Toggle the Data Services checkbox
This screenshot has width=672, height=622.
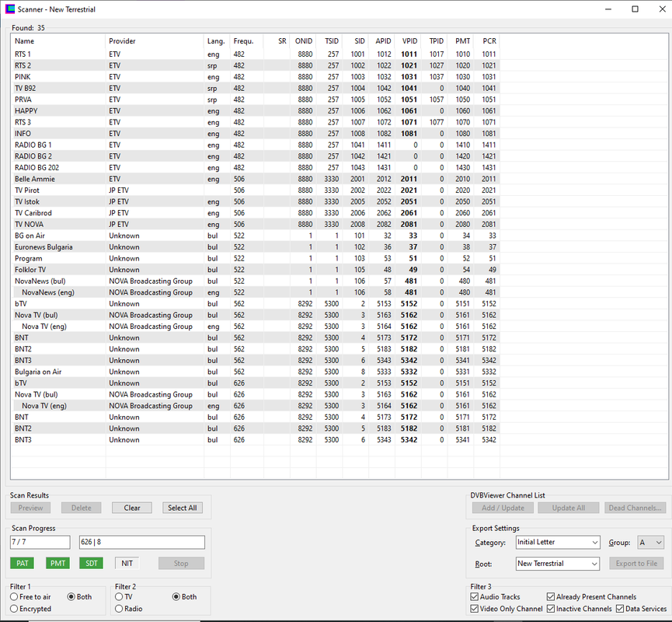pyautogui.click(x=641, y=609)
